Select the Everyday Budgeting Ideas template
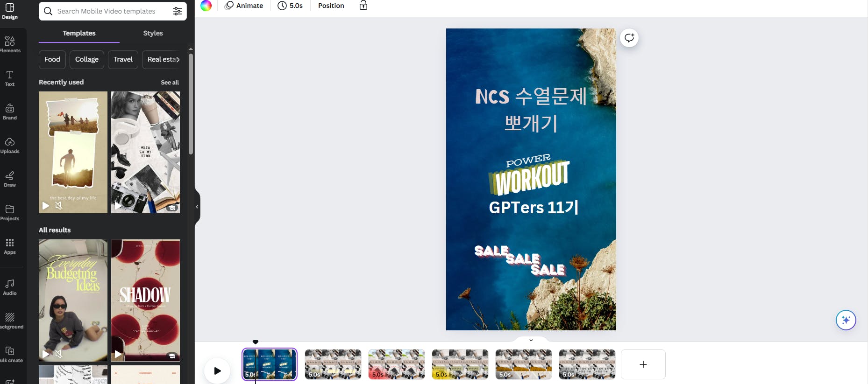The image size is (868, 384). coord(73,300)
